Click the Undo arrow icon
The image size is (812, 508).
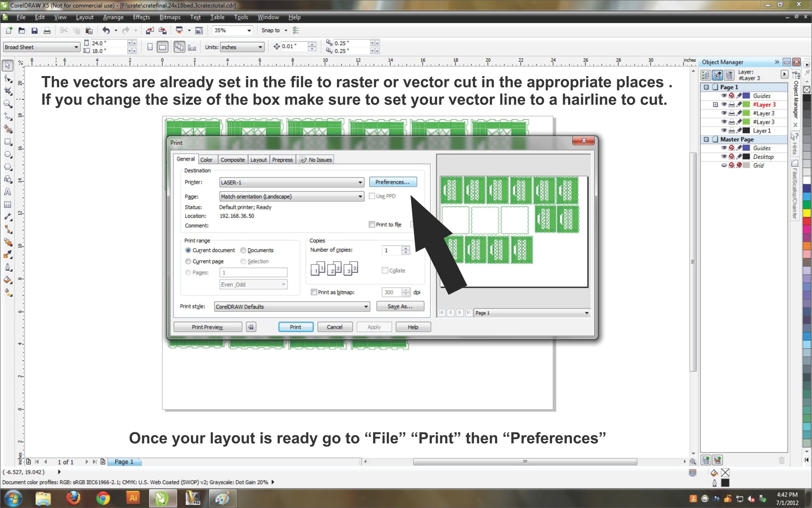point(106,30)
